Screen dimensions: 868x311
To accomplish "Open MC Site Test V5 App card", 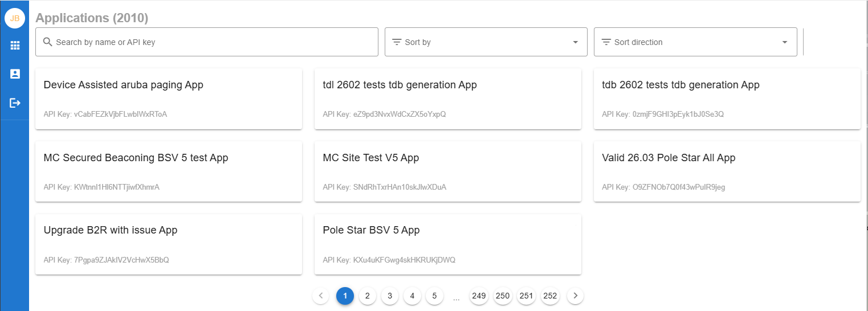I will click(x=447, y=171).
